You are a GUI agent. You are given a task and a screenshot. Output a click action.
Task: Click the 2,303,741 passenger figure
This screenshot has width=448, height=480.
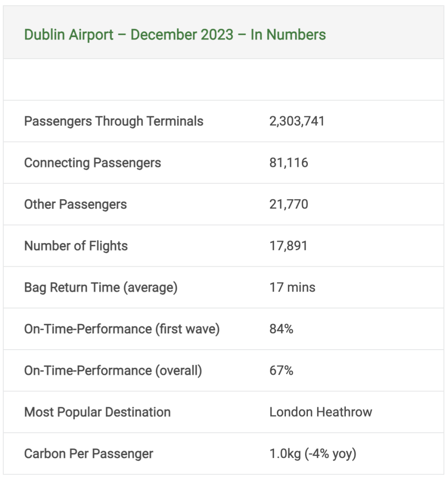click(297, 121)
